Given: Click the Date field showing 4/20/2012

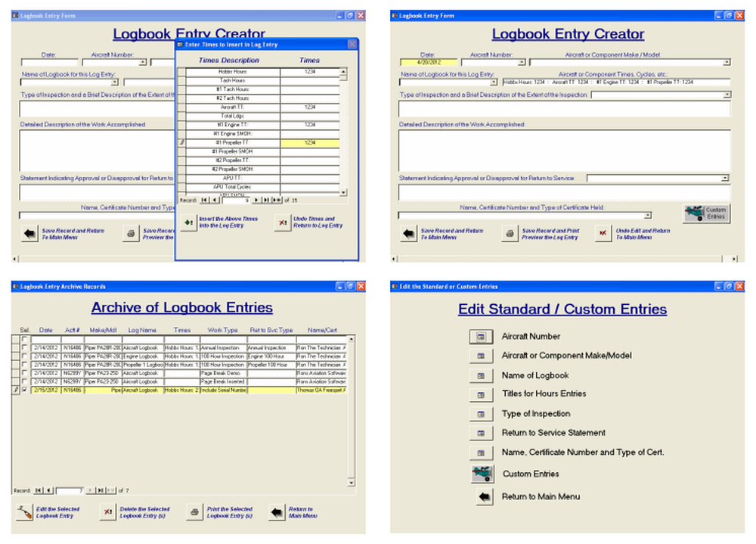Looking at the screenshot, I should [428, 62].
